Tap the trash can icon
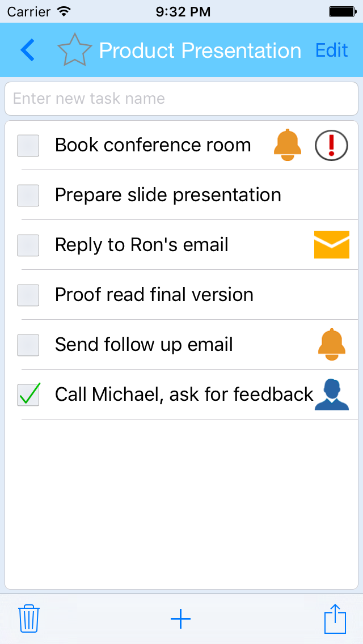363x644 pixels. (28, 618)
